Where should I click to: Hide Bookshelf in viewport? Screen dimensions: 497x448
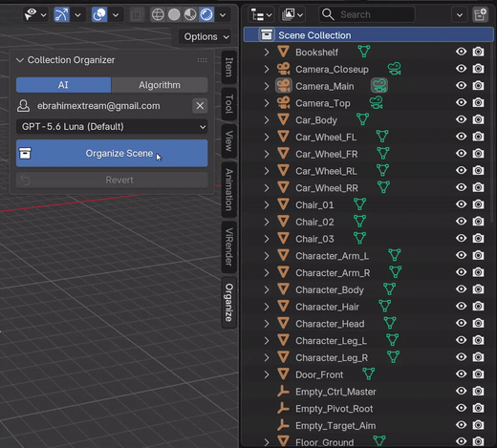click(461, 52)
